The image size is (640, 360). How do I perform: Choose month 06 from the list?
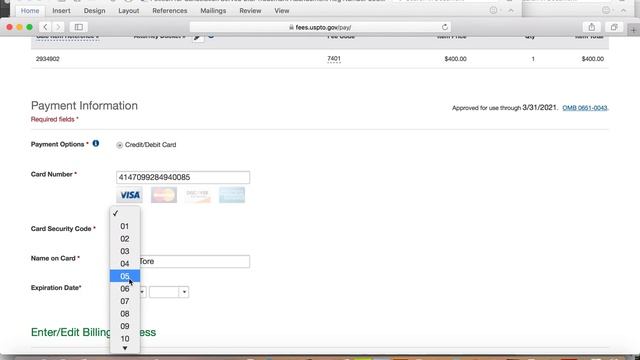[x=125, y=289]
